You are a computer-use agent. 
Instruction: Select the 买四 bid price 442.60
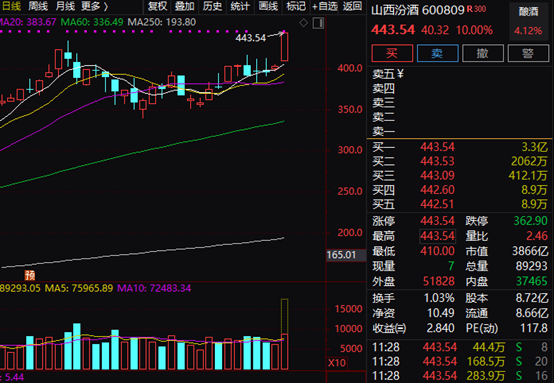pos(437,190)
